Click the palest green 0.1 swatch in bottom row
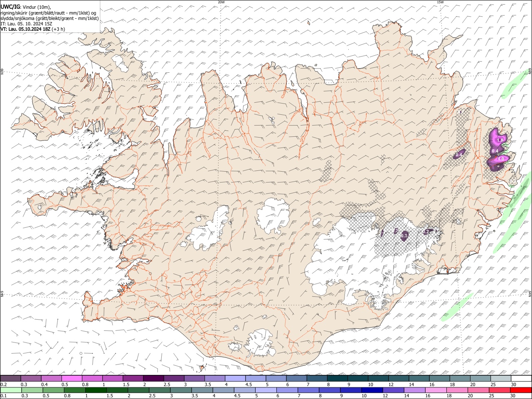The height and width of the screenshot is (399, 532). [x=11, y=390]
